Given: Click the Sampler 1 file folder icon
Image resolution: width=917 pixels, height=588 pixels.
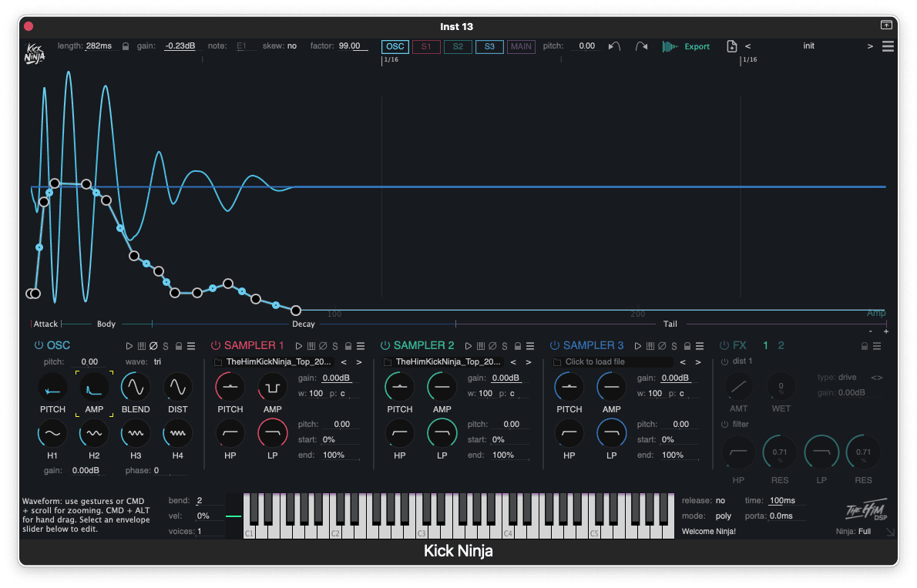Looking at the screenshot, I should (218, 362).
